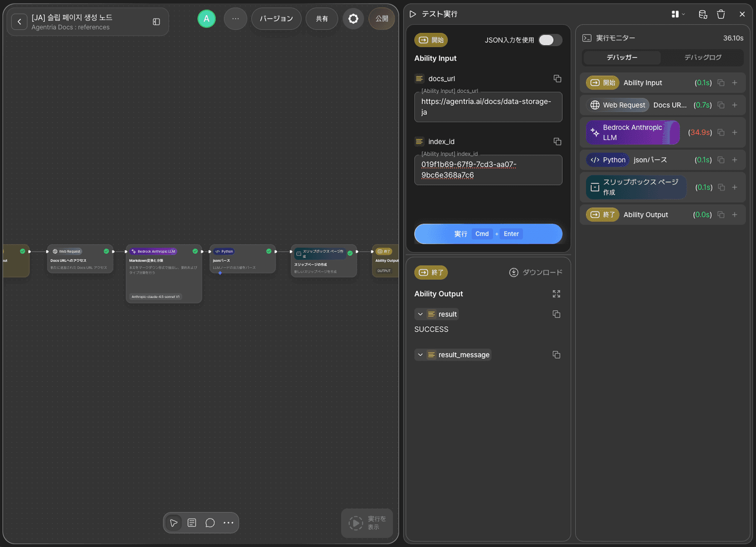The width and height of the screenshot is (756, 547).
Task: Select the Ability Output end node on canvas
Action: pos(386,261)
